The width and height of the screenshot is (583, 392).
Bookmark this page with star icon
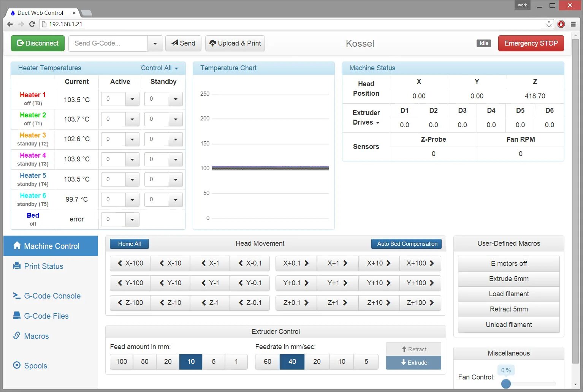click(x=549, y=24)
